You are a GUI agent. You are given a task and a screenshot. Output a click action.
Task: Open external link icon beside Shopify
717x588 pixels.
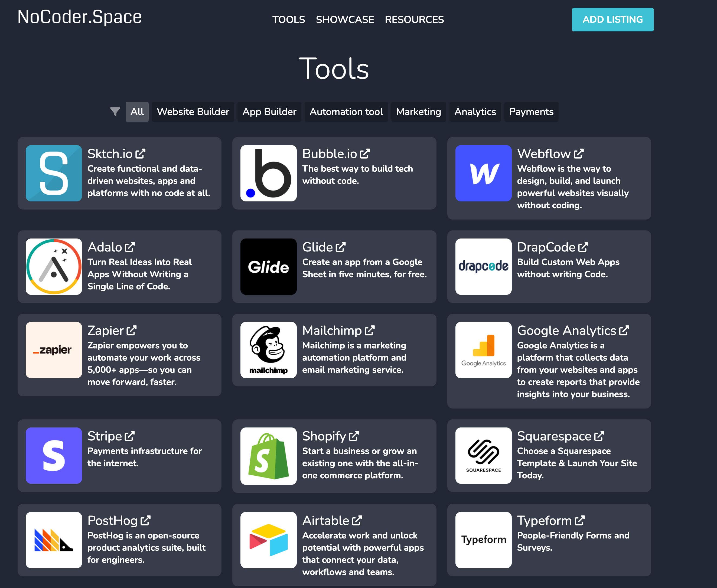[354, 436]
